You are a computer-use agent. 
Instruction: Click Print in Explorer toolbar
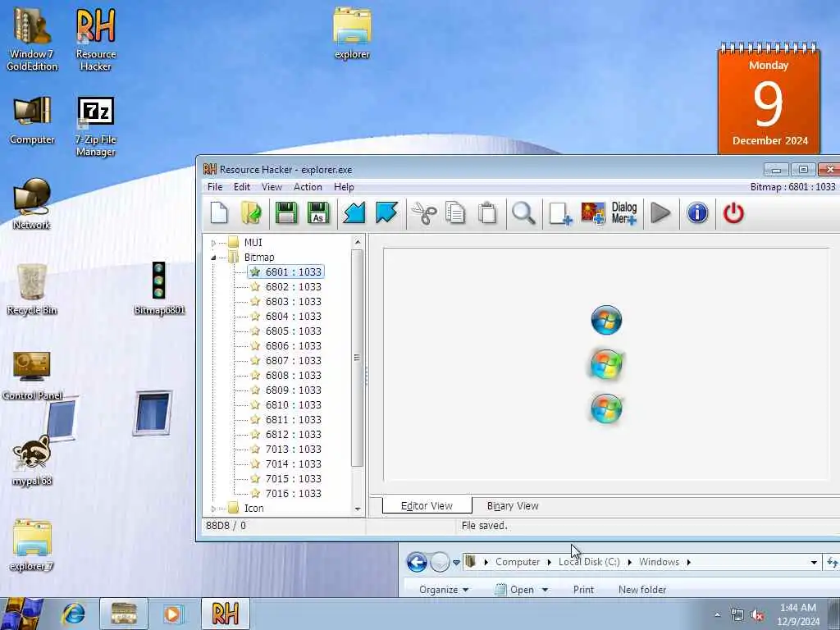coord(583,589)
